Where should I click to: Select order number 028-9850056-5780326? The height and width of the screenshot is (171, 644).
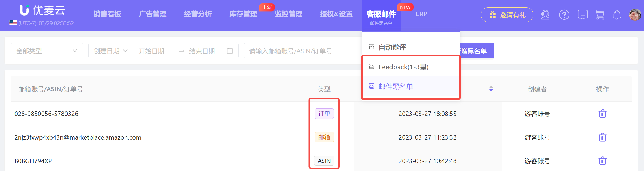[46, 114]
